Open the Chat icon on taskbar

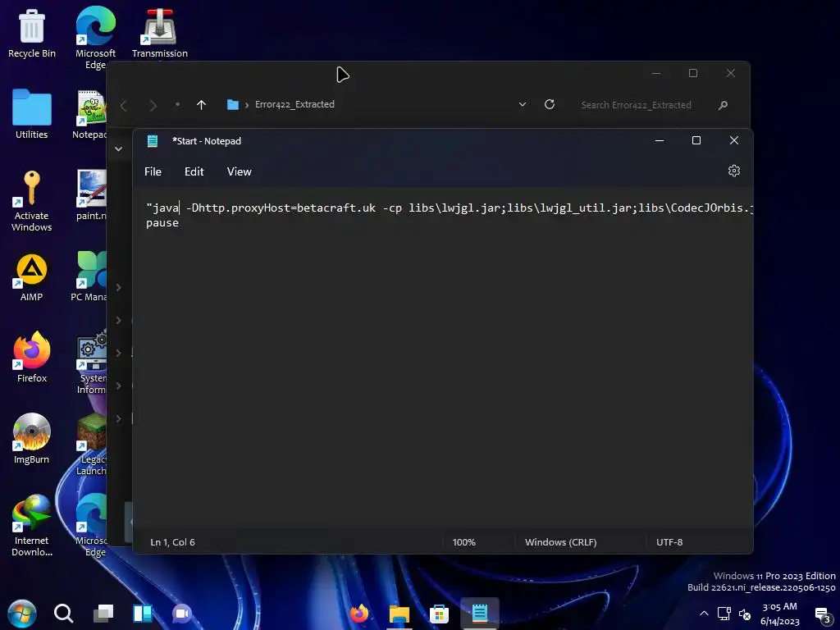[181, 614]
